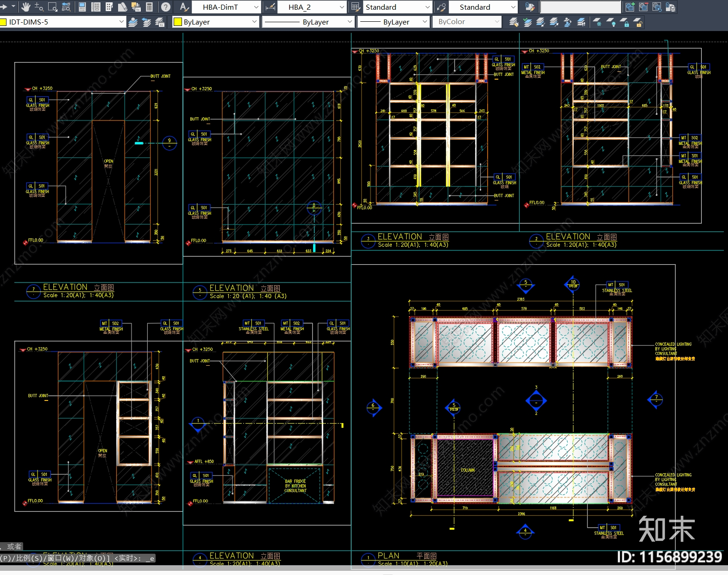Open the Layer States Manager icon
This screenshot has width=728, height=575.
click(160, 22)
